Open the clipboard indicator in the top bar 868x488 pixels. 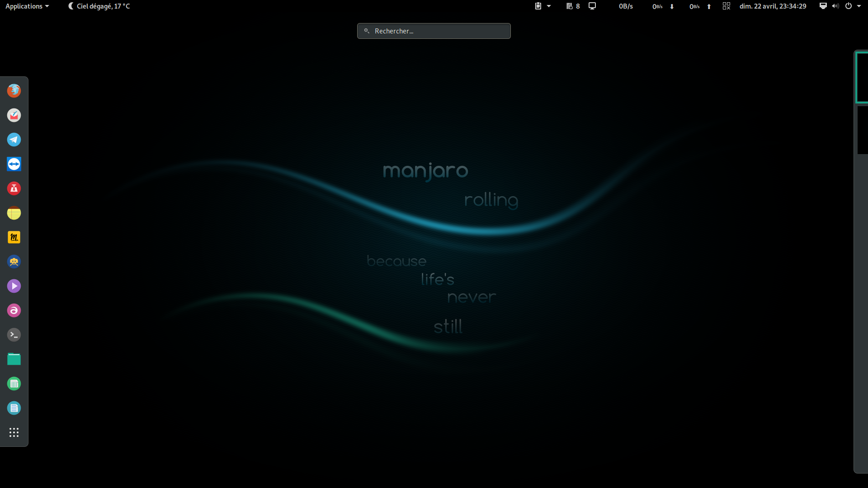[x=538, y=6]
